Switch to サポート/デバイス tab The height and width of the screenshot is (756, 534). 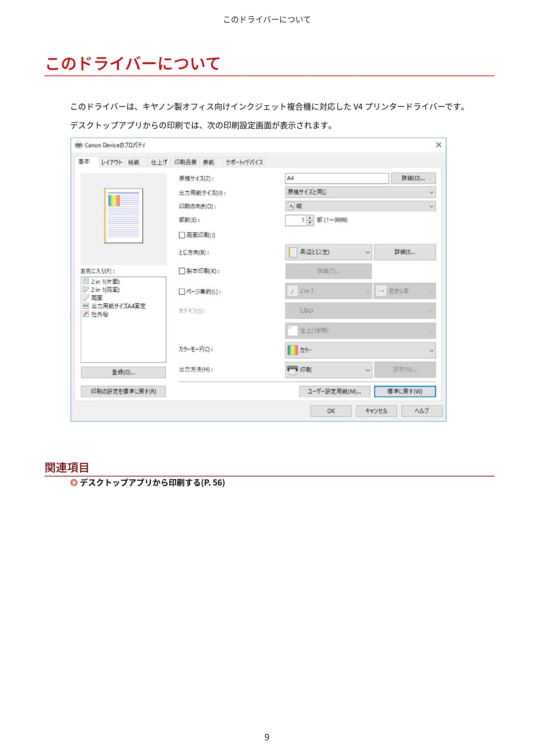point(244,162)
